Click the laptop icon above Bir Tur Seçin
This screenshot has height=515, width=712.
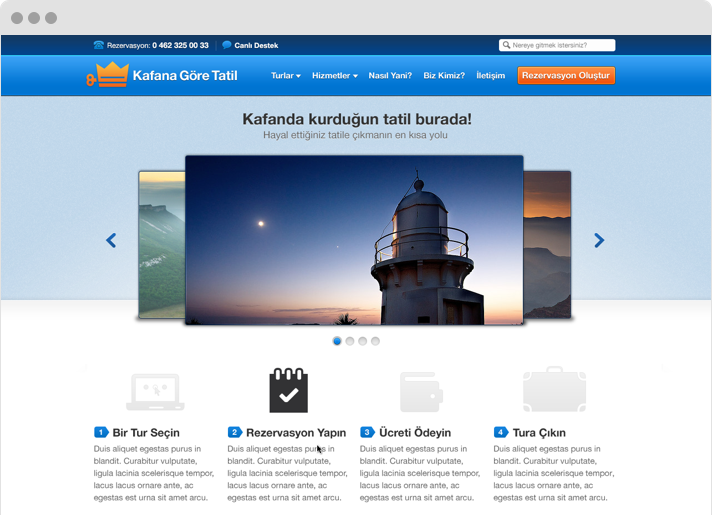[154, 391]
